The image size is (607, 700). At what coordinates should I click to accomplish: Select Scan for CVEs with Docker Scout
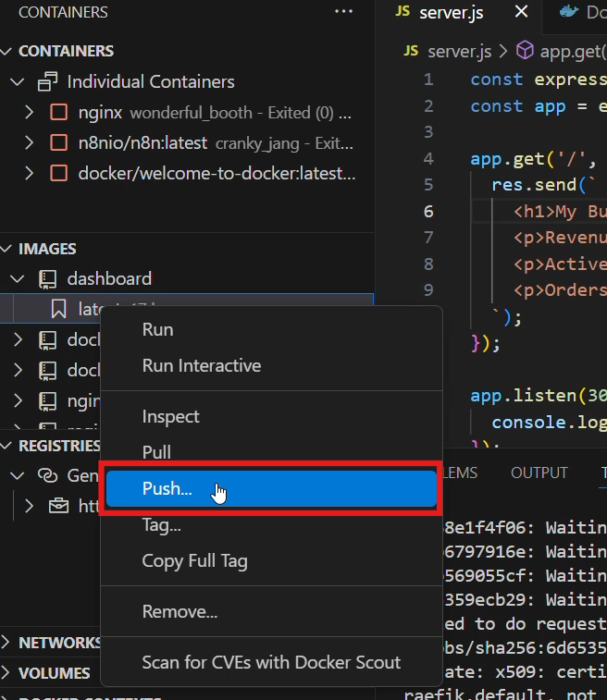271,662
